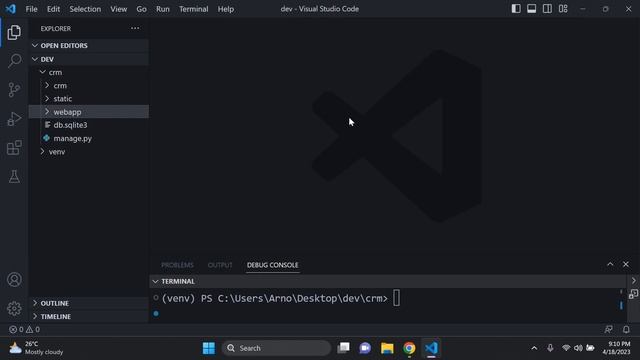Open the Run menu
This screenshot has width=640, height=360.
pos(162,9)
